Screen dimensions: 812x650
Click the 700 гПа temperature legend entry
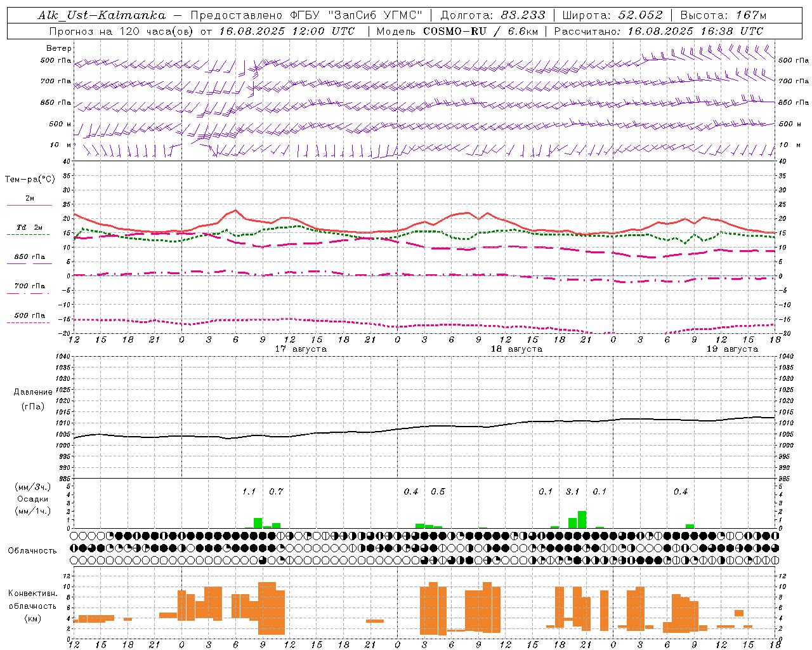[x=30, y=286]
